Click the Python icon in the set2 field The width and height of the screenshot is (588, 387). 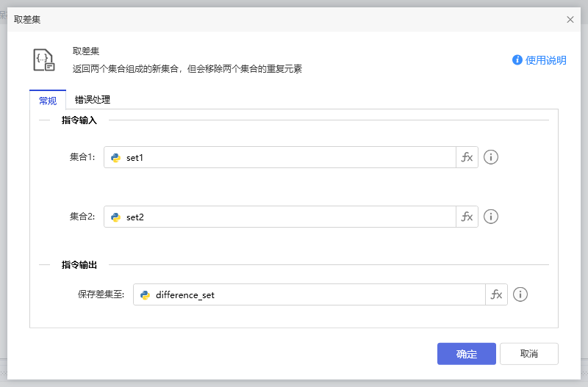pos(115,217)
